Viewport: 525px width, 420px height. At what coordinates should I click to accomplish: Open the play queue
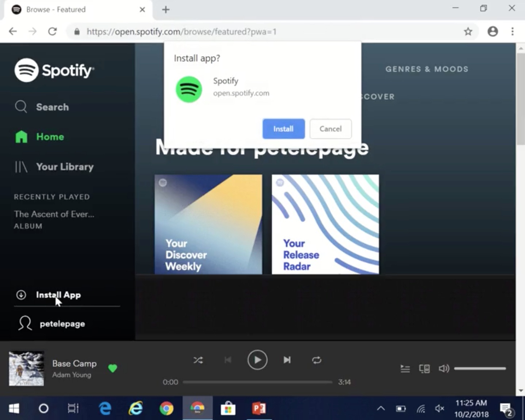(405, 368)
